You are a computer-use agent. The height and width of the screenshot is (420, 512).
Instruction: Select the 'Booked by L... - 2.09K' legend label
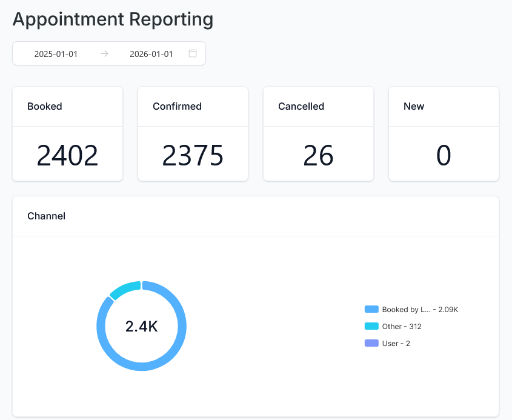coord(420,309)
